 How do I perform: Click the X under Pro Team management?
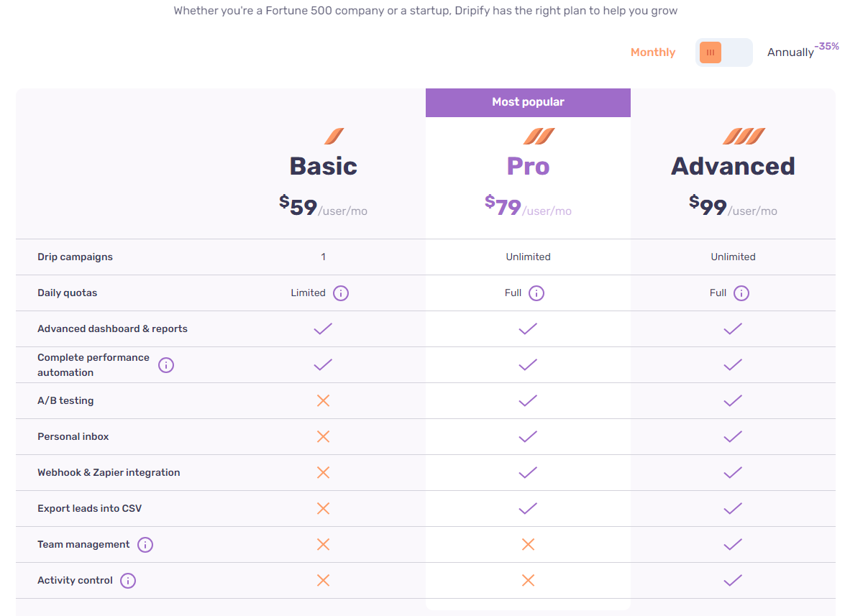point(528,544)
